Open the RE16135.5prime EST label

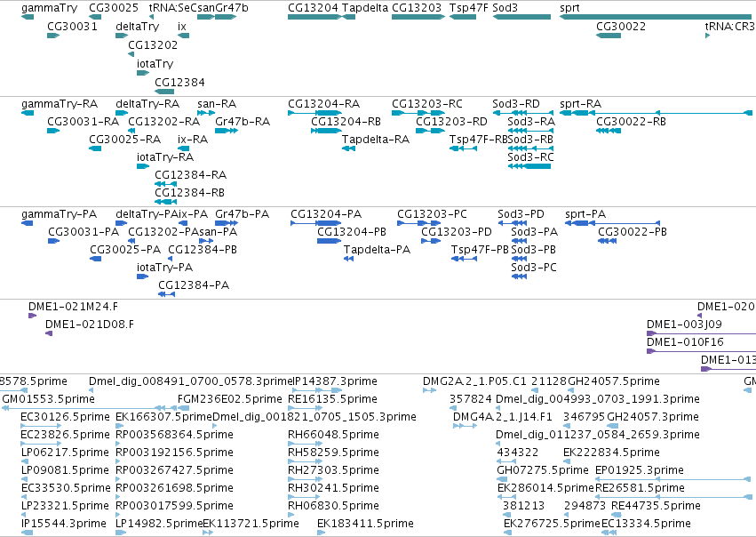coord(332,399)
